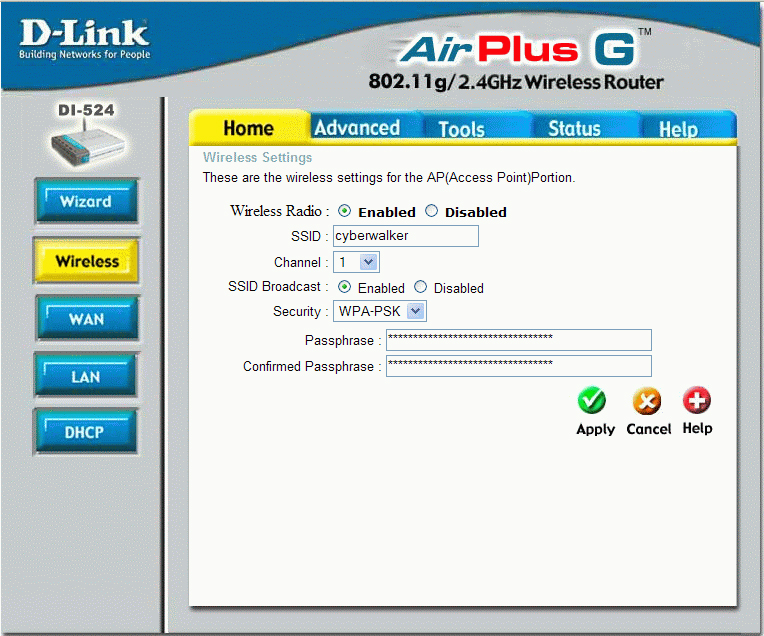Click the SSID text field
This screenshot has height=636, width=764.
(x=405, y=236)
